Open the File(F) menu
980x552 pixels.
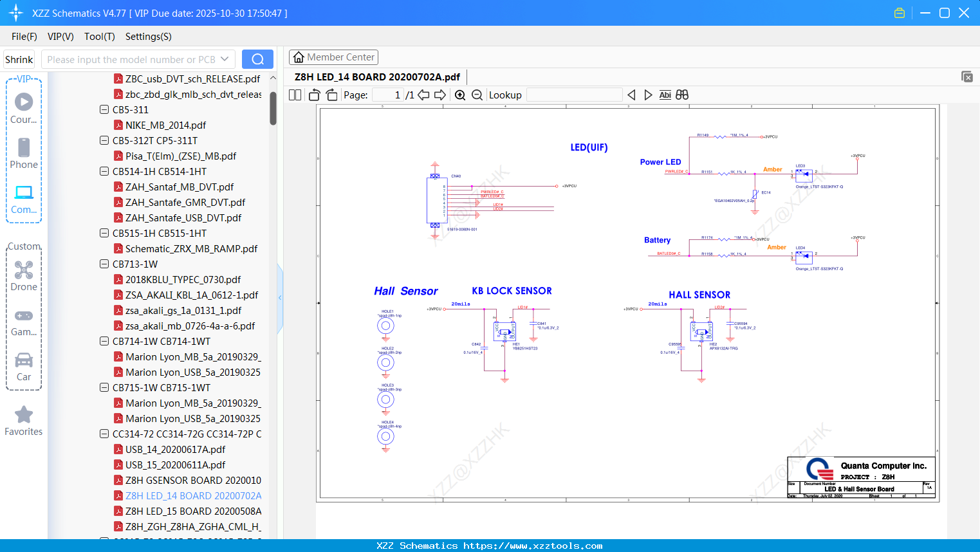(x=24, y=37)
